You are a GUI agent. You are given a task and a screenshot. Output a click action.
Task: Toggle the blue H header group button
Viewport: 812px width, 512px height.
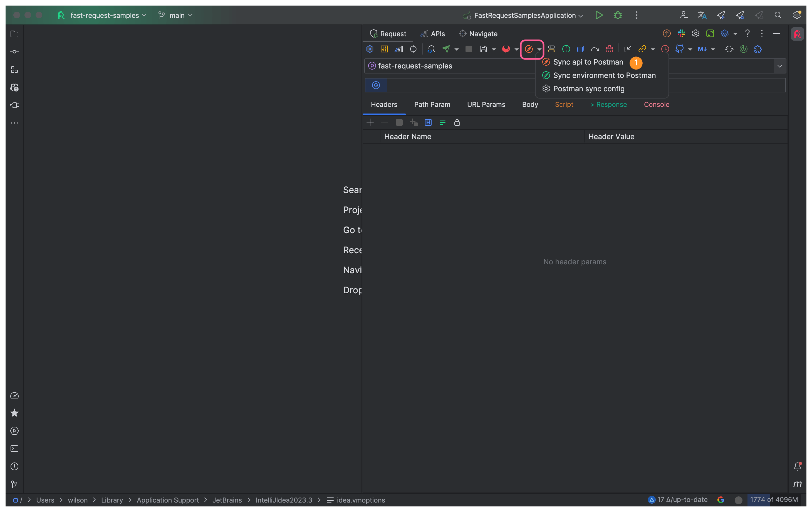pyautogui.click(x=428, y=122)
